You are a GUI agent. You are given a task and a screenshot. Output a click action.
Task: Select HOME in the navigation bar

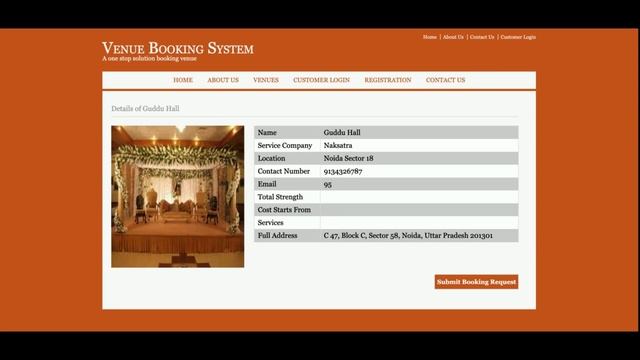[183, 80]
